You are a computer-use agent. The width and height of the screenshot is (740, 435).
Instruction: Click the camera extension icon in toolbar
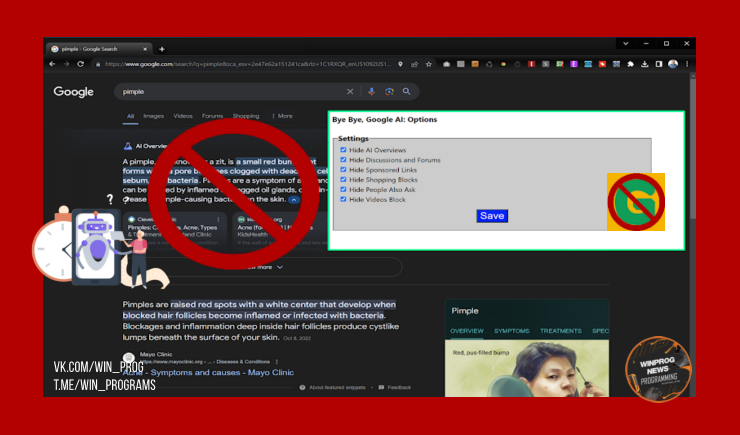click(x=446, y=64)
